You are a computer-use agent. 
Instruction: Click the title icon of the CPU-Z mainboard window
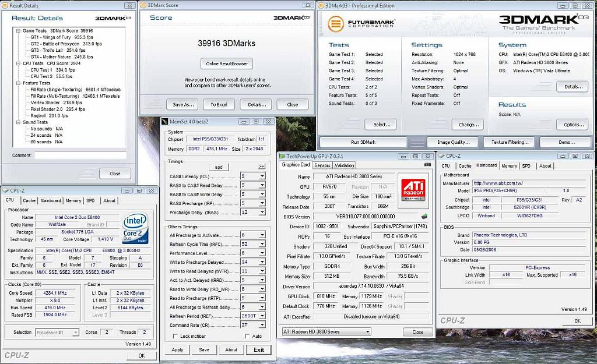(x=442, y=156)
